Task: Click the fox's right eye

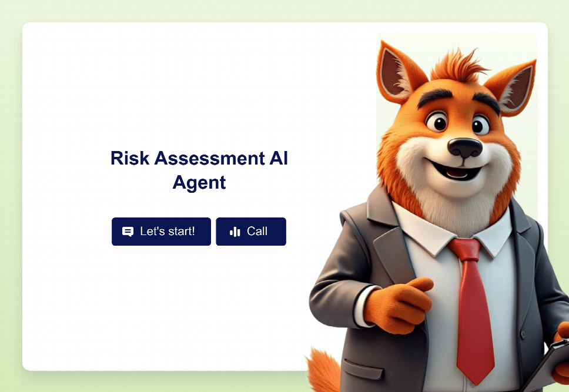Action: [x=481, y=125]
